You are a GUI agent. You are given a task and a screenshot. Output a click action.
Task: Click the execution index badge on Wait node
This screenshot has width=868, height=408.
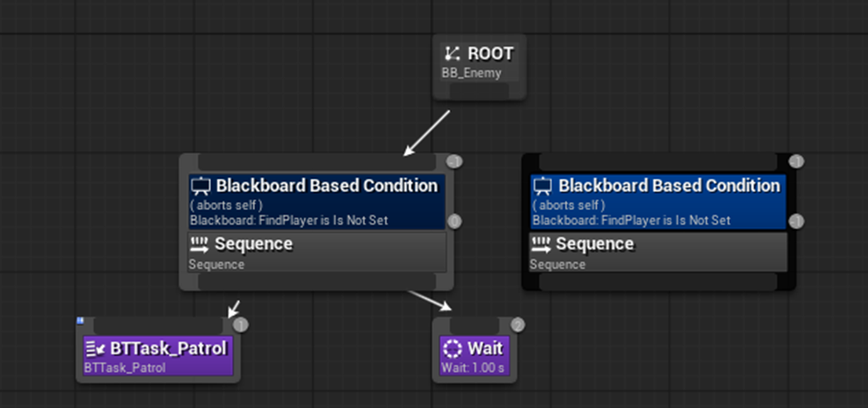(x=518, y=325)
